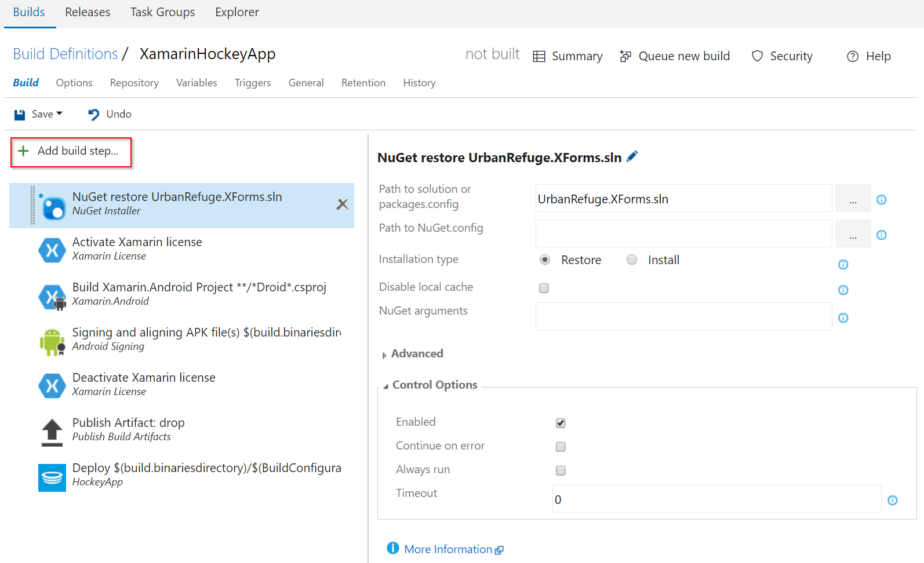
Task: Open the Save dropdown arrow
Action: 59,114
